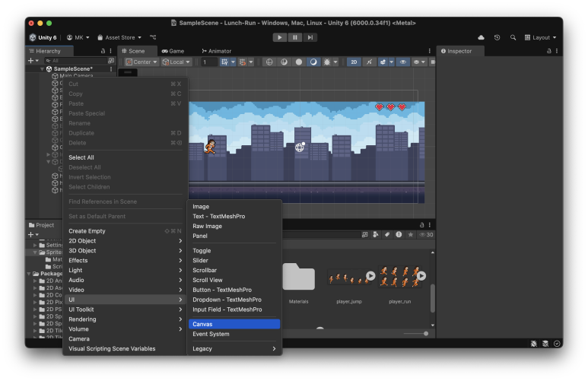Image resolution: width=588 pixels, height=381 pixels.
Task: Open the Effects submenu
Action: [x=126, y=260]
